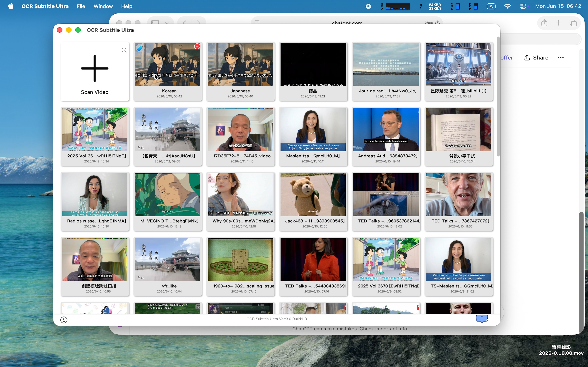Screen dimensions: 588x367
Task: Expand the three-dots more options menu
Action: pos(561,57)
